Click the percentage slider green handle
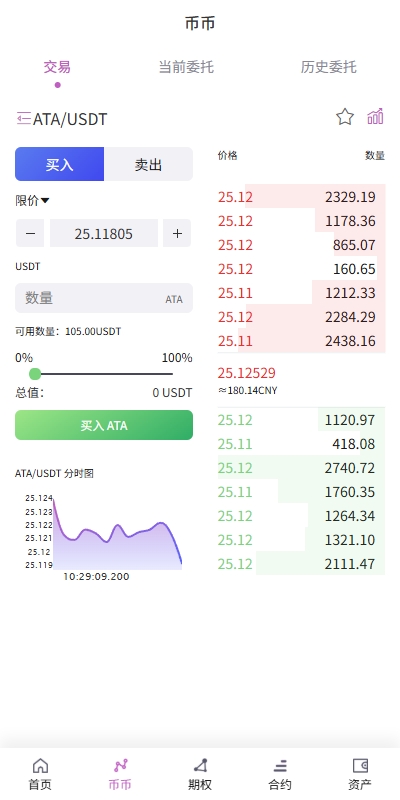The height and width of the screenshot is (800, 400). coord(35,374)
